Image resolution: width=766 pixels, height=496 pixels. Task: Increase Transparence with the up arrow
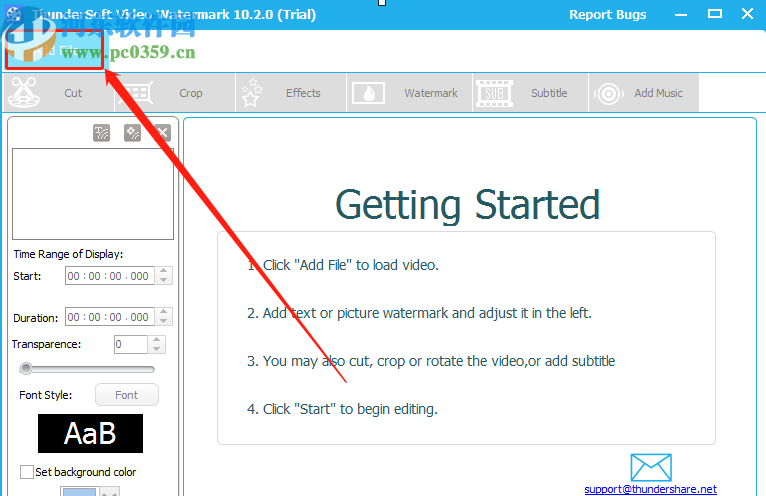[156, 340]
